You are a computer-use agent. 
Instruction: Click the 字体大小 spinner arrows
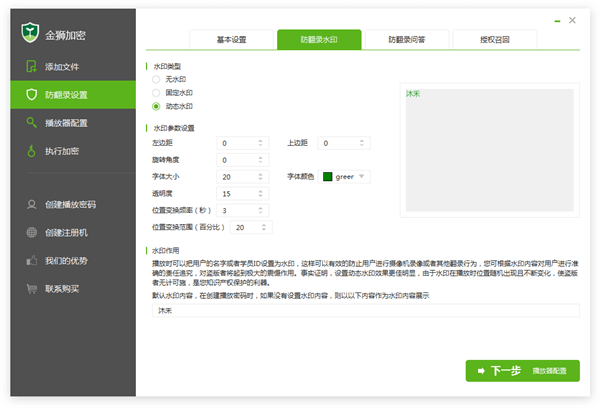[x=260, y=176]
